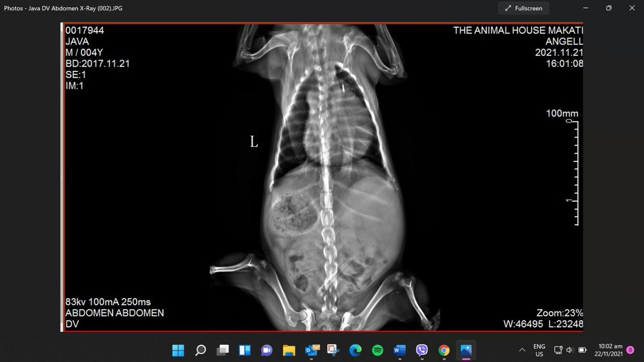The image size is (644, 362).
Task: Click the Photos app taskbar icon
Action: (x=466, y=350)
